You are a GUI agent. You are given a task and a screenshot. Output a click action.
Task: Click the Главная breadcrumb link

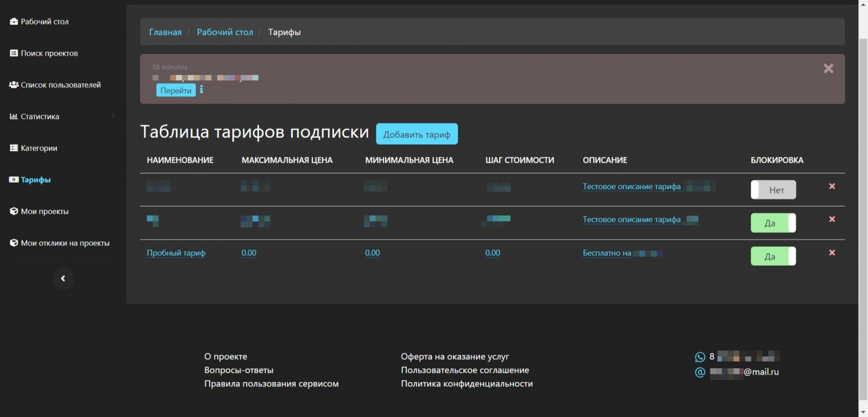pyautogui.click(x=165, y=33)
